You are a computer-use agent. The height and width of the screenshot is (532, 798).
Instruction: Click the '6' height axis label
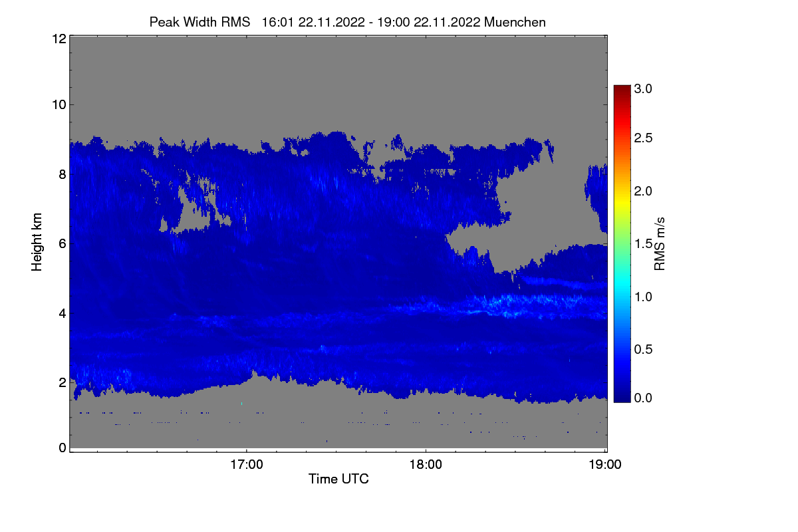tap(63, 243)
